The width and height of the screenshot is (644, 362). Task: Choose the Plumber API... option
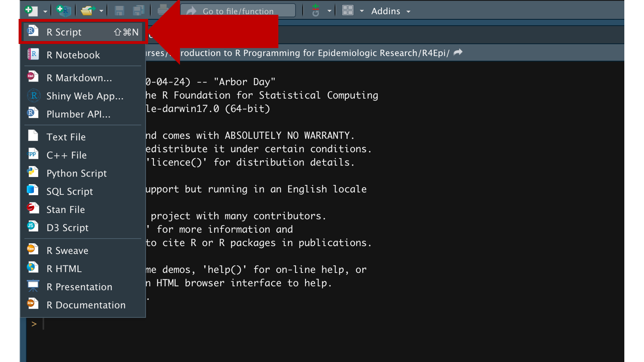(x=83, y=114)
